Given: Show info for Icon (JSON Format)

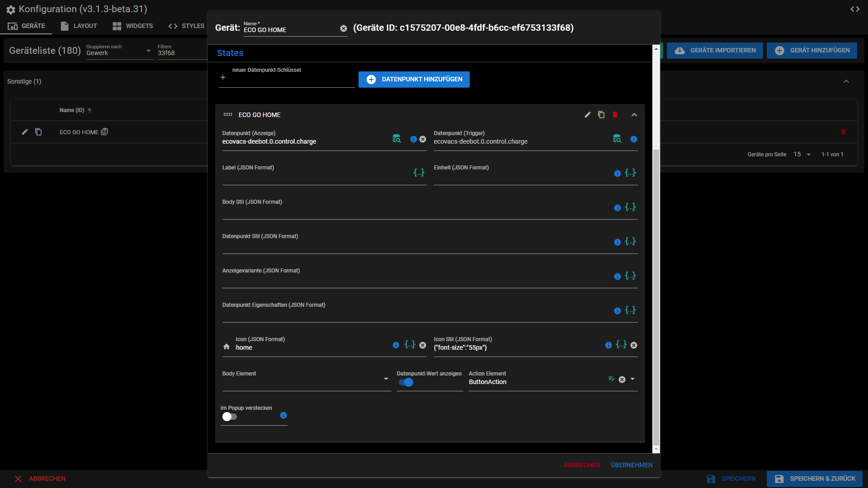Looking at the screenshot, I should [396, 345].
